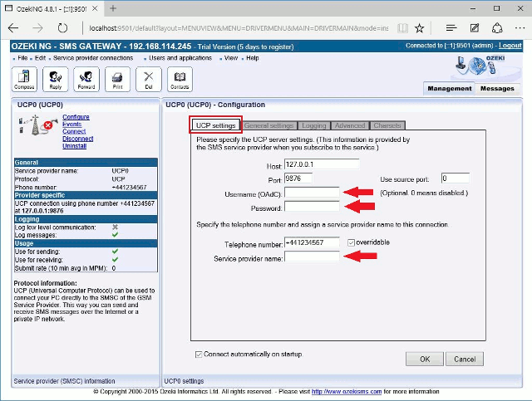Click the browser address bar
Viewport: 532px width, 401px height.
tap(239, 28)
